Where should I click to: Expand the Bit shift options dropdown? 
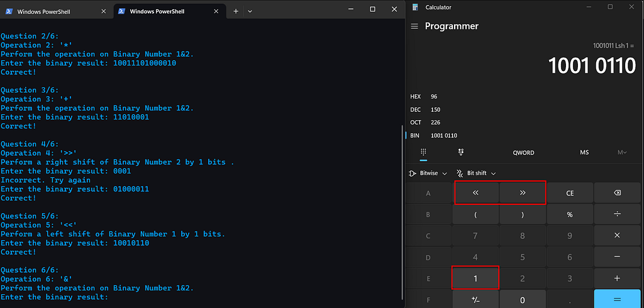click(x=477, y=173)
